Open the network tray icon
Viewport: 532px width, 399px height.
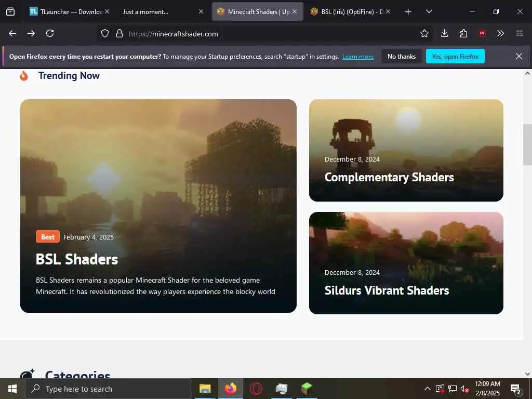point(453,389)
